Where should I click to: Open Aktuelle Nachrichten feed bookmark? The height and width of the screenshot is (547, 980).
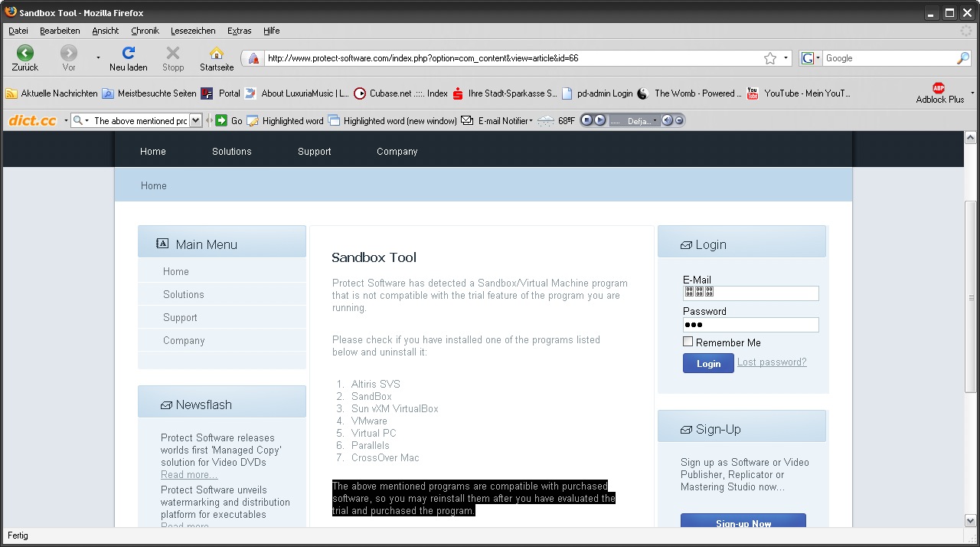[52, 93]
